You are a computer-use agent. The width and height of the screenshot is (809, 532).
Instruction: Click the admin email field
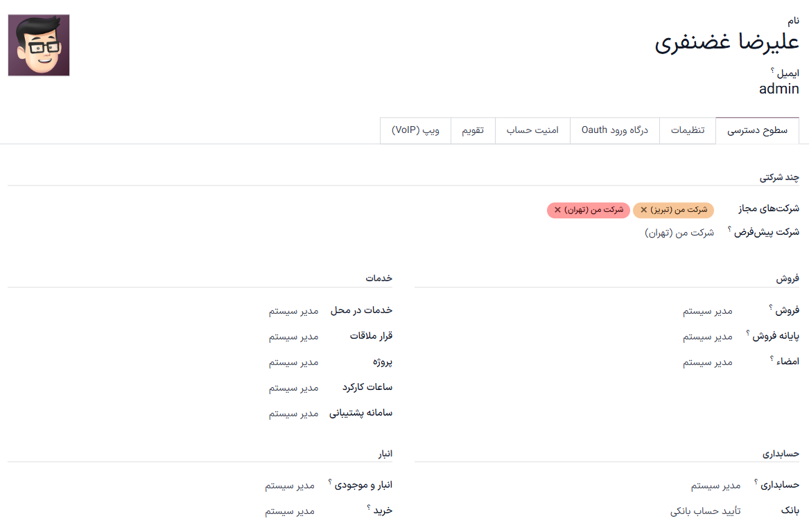tap(778, 89)
